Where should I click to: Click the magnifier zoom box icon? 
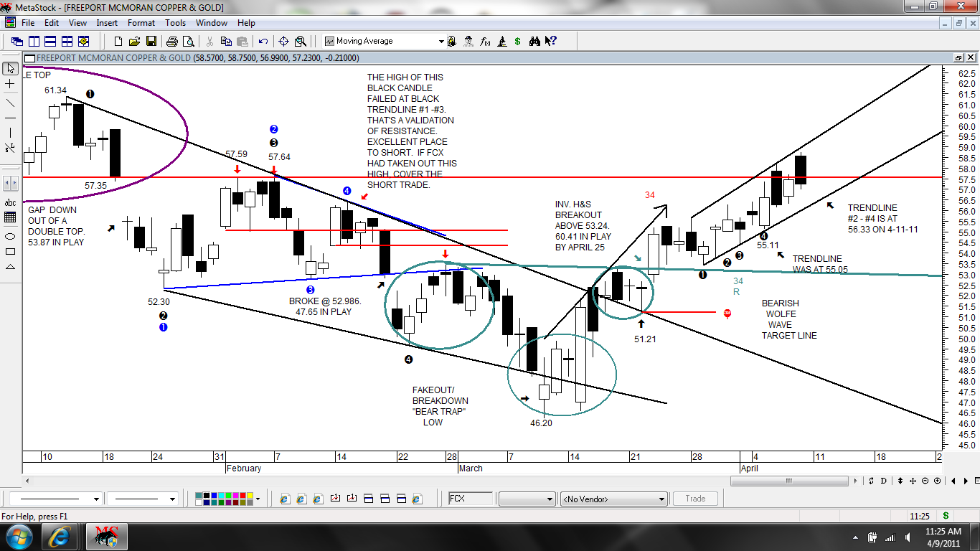click(301, 41)
